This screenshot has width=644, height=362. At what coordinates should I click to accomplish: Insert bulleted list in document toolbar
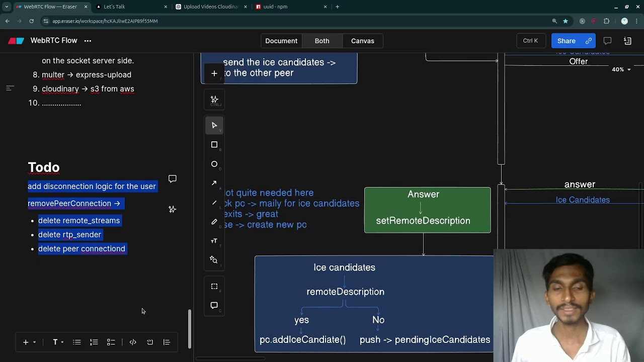(77, 342)
